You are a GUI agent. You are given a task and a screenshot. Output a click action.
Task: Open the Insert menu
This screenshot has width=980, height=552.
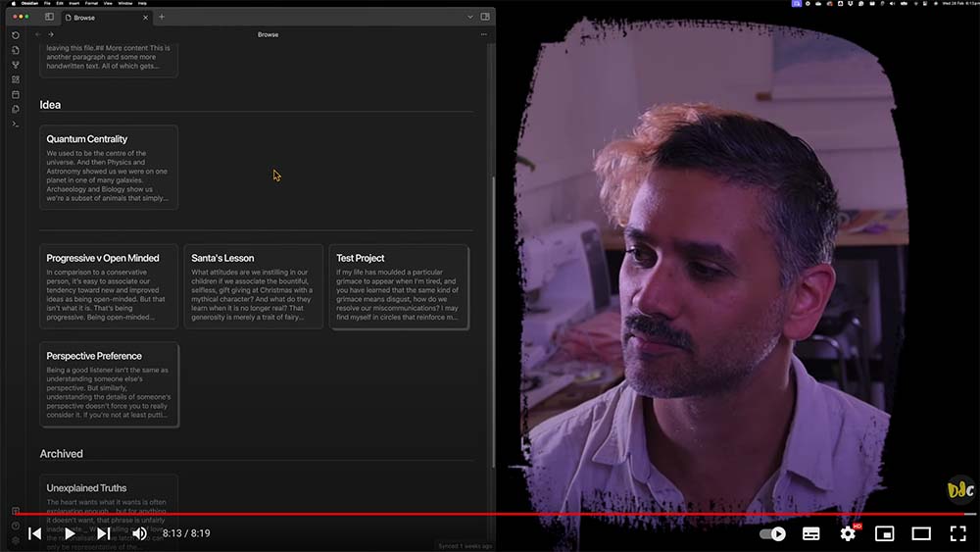point(74,3)
